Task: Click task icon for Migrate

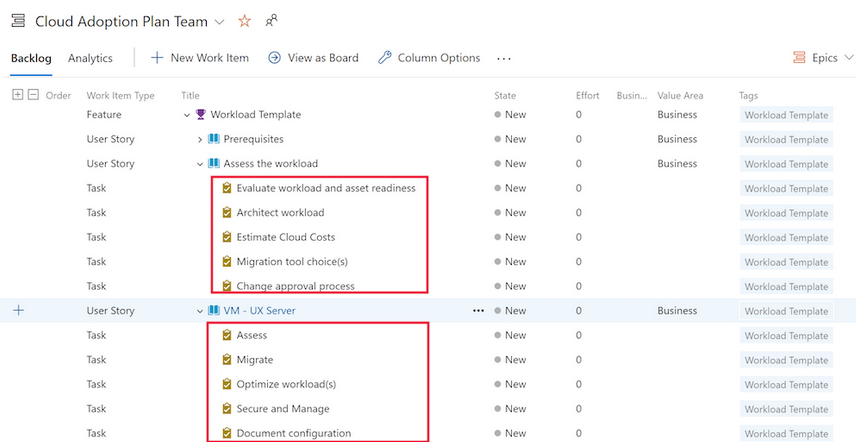Action: coord(227,360)
